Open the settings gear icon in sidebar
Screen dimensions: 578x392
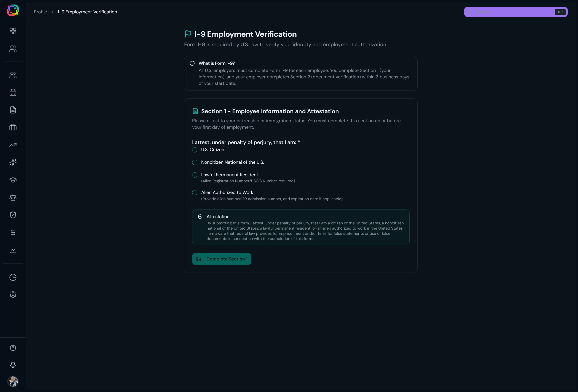13,295
